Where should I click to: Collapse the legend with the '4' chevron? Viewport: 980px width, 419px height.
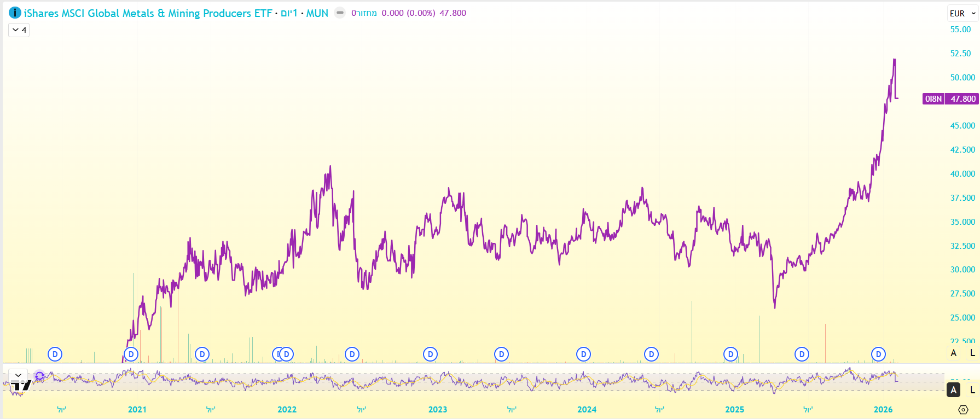tap(19, 30)
